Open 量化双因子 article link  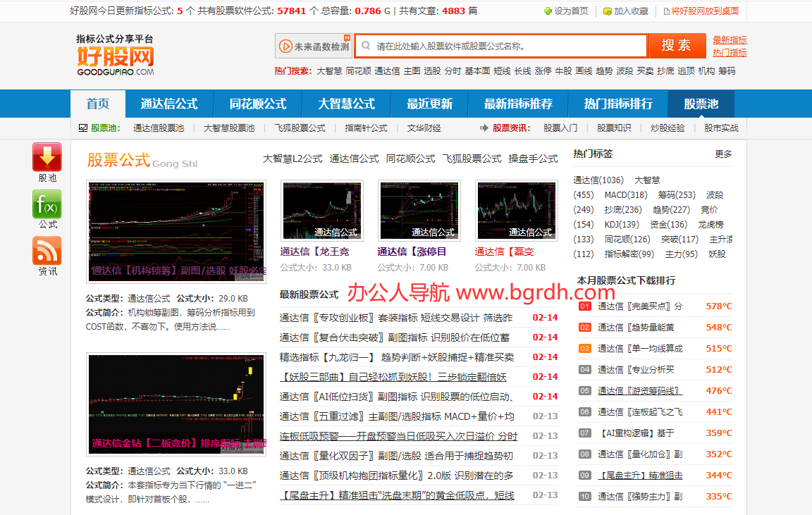(396, 456)
